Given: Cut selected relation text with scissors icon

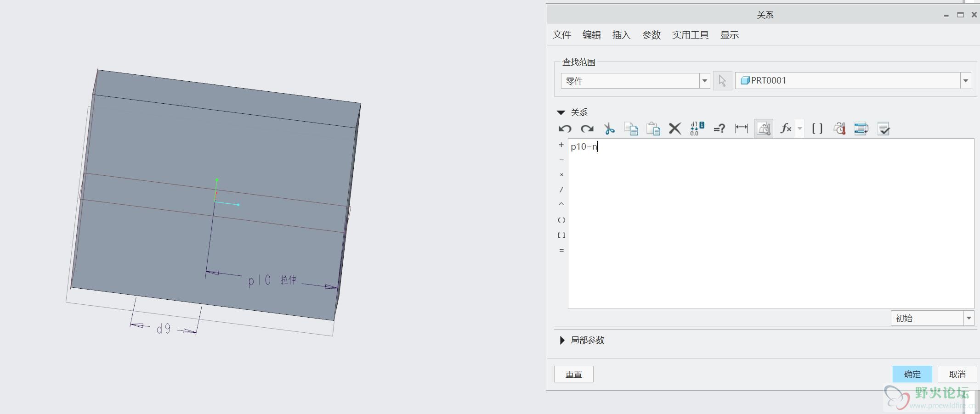Looking at the screenshot, I should click(609, 129).
